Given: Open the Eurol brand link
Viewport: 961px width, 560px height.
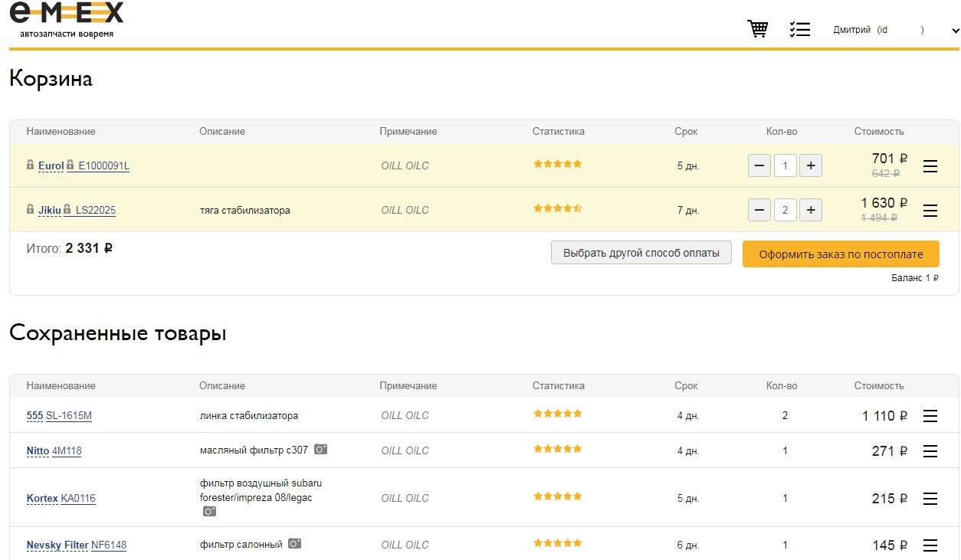Looking at the screenshot, I should tap(51, 165).
